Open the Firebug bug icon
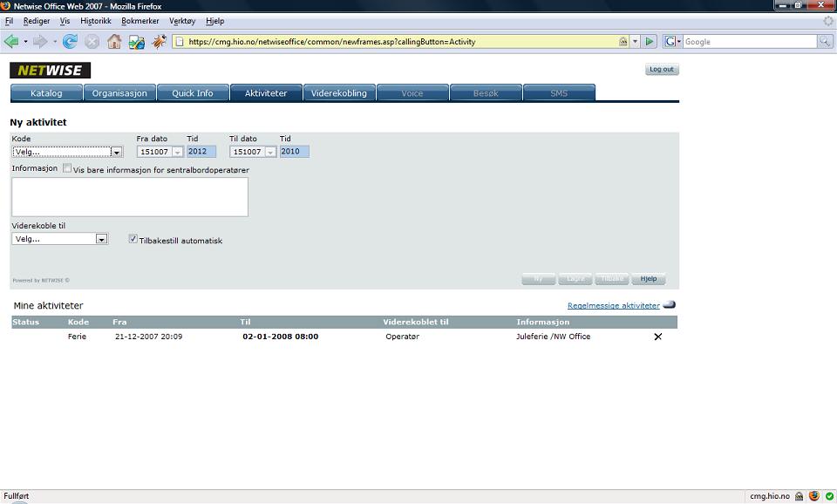 click(x=159, y=41)
